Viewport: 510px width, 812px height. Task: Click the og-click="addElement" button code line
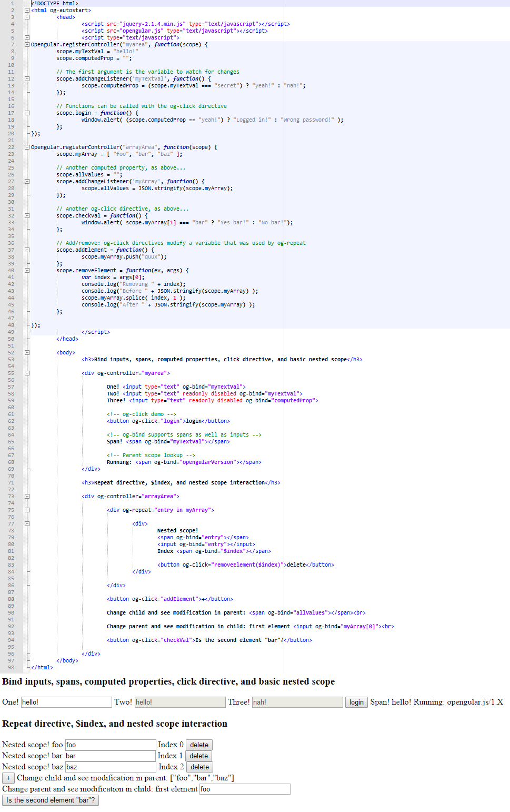pos(170,599)
